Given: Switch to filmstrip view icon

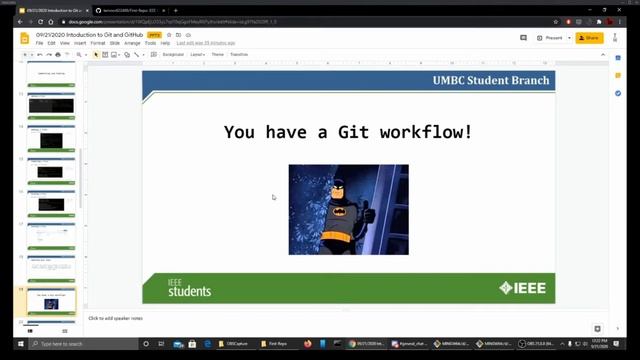Looking at the screenshot, I should pyautogui.click(x=30, y=331).
